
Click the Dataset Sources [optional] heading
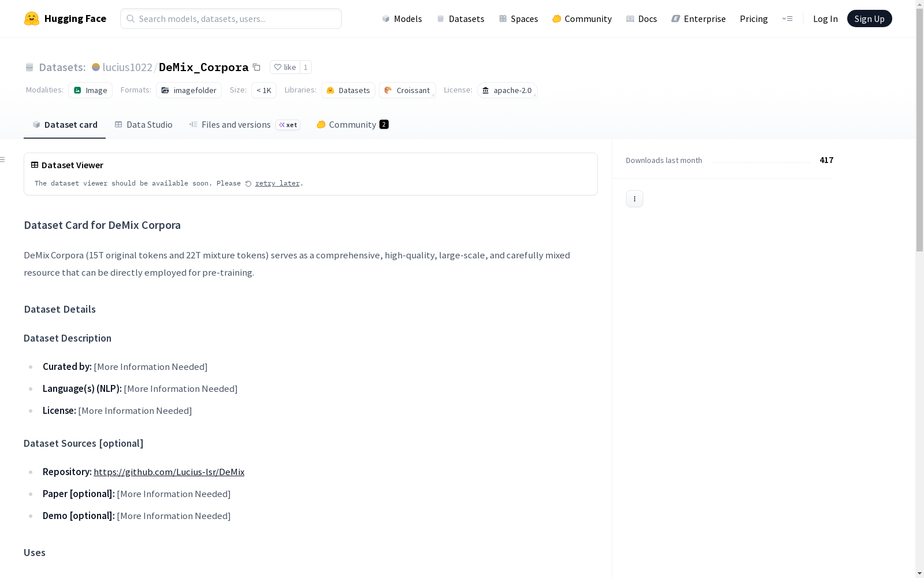click(x=84, y=443)
